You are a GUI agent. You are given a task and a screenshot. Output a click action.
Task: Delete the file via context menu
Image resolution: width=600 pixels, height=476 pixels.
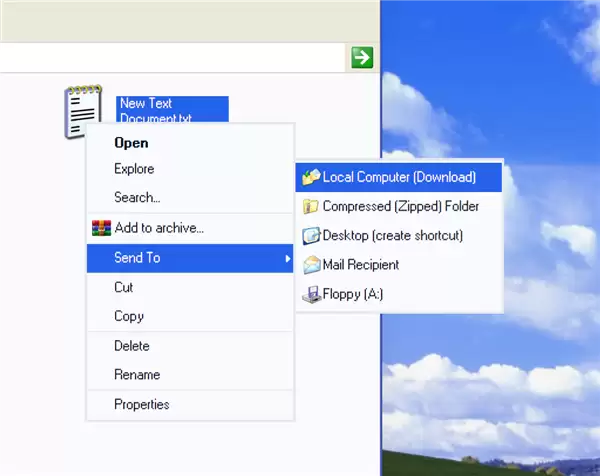(x=132, y=346)
